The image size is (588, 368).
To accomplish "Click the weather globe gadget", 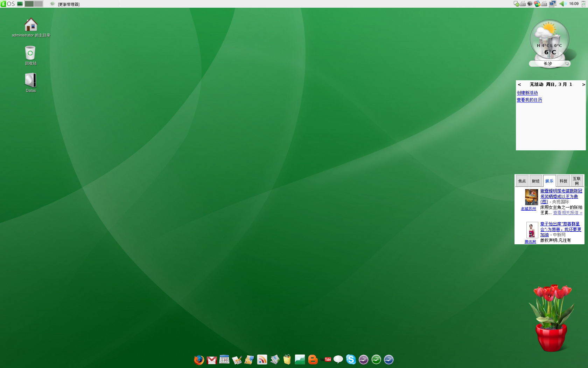I will pyautogui.click(x=549, y=40).
